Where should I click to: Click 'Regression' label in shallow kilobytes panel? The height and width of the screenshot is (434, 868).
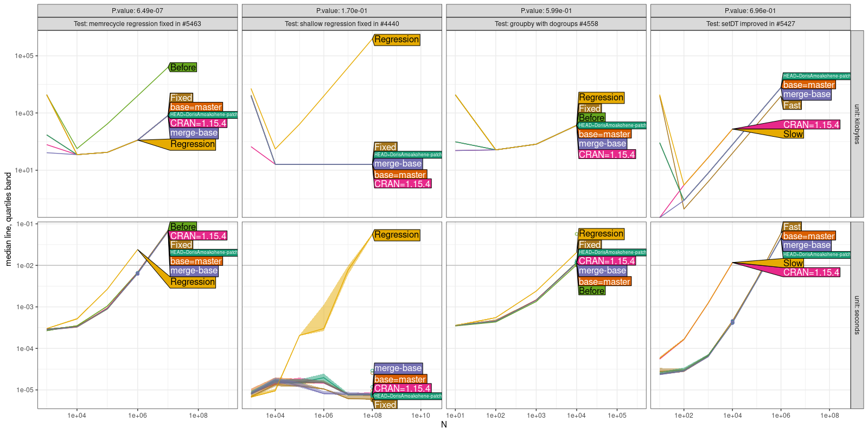pyautogui.click(x=397, y=40)
